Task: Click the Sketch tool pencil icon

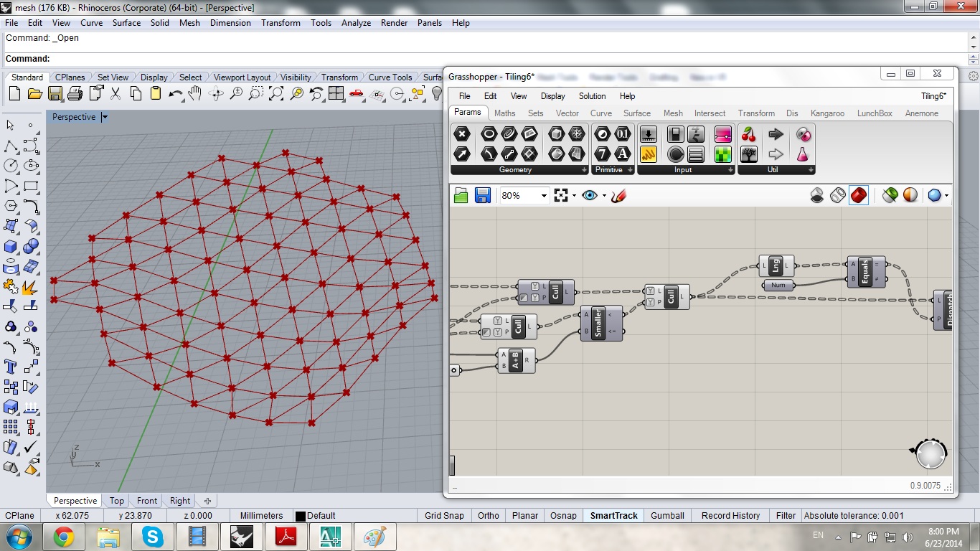Action: [618, 195]
